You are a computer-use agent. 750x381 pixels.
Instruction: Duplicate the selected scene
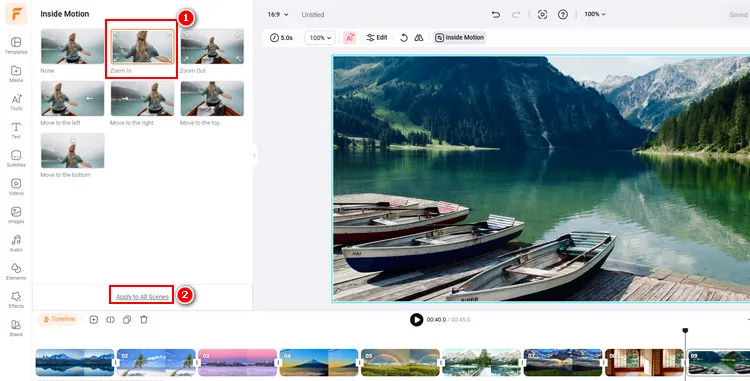(127, 319)
